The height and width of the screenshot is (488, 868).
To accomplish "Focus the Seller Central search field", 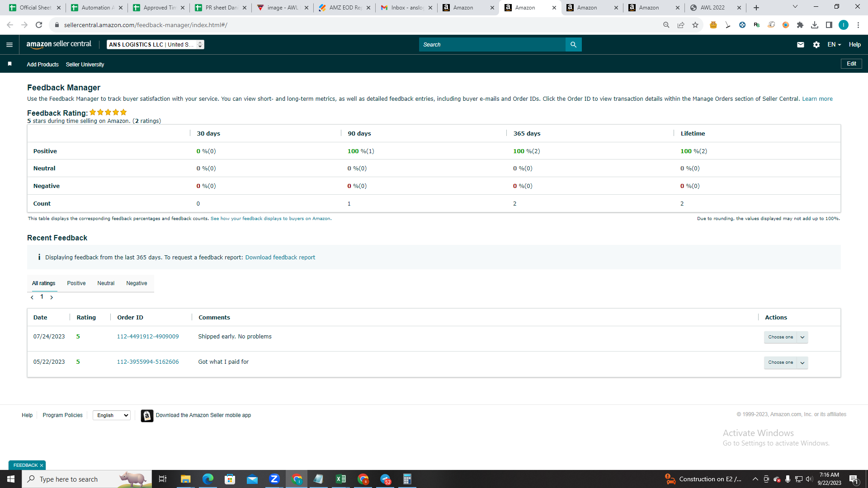I will pos(492,44).
